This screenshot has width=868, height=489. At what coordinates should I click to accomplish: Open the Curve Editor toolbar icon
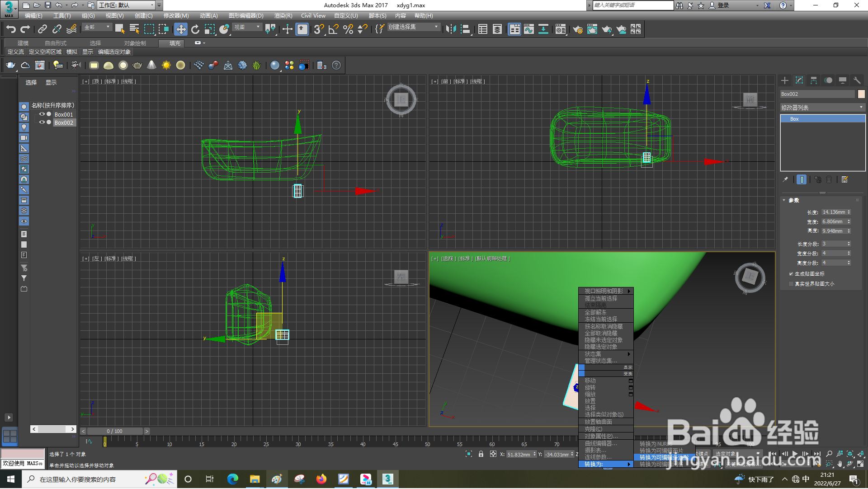[x=529, y=29]
